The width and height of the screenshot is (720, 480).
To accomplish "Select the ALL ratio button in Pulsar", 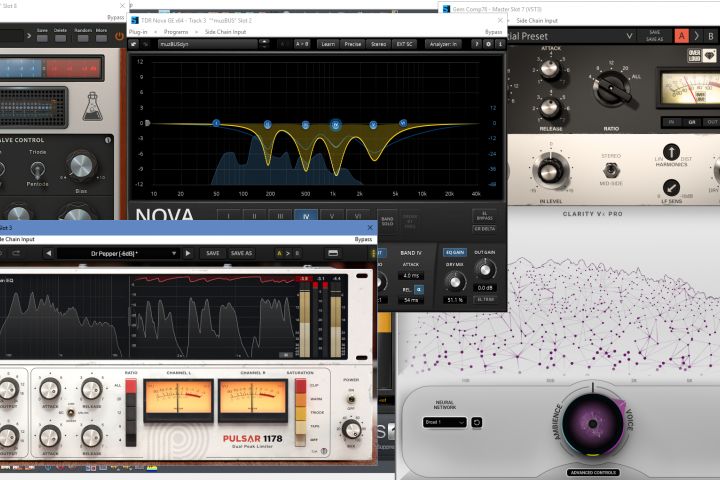I will coord(130,386).
